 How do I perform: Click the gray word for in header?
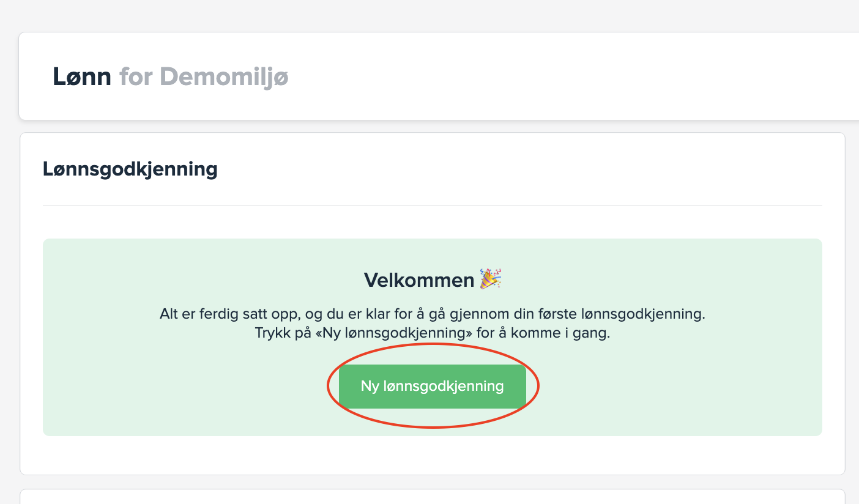click(x=136, y=77)
